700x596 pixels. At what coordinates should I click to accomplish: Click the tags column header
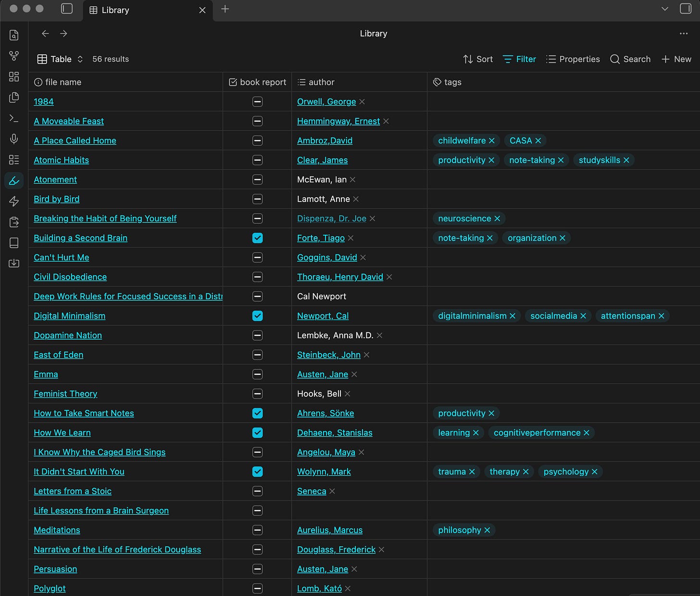pos(563,82)
